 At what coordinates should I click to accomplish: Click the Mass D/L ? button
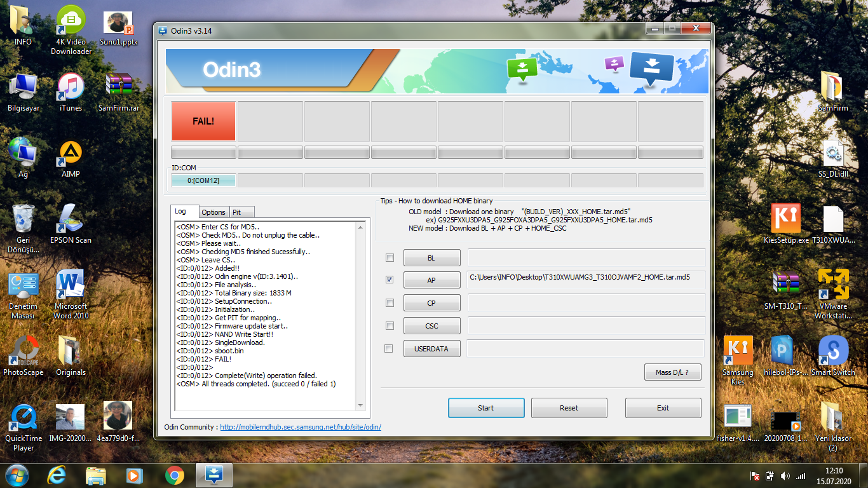point(673,372)
